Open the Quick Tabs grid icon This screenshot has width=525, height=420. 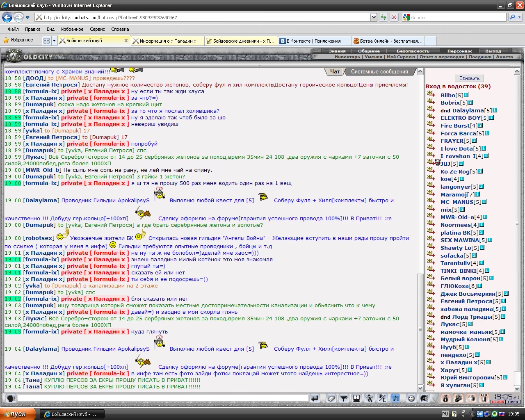[46, 41]
